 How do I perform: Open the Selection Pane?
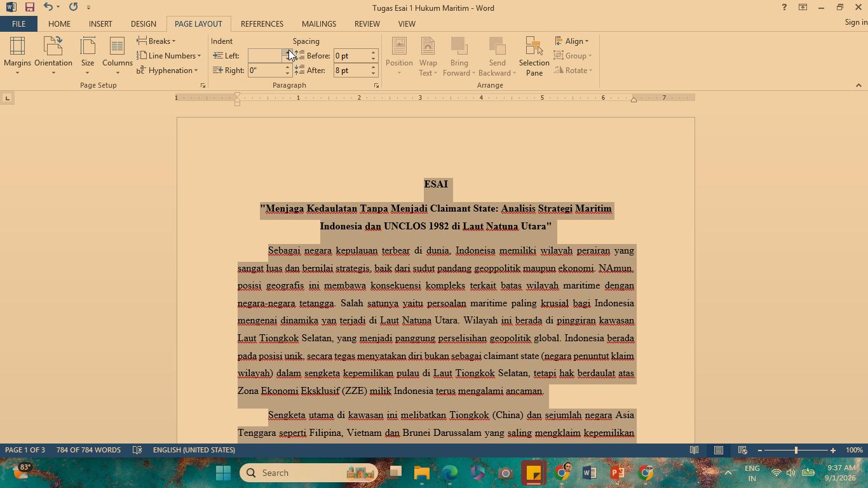[534, 56]
